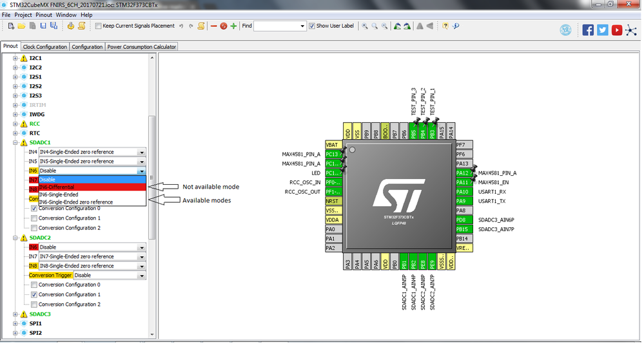Generate source code with the gear icon
Image resolution: width=644 pixels, height=360 pixels.
(71, 26)
